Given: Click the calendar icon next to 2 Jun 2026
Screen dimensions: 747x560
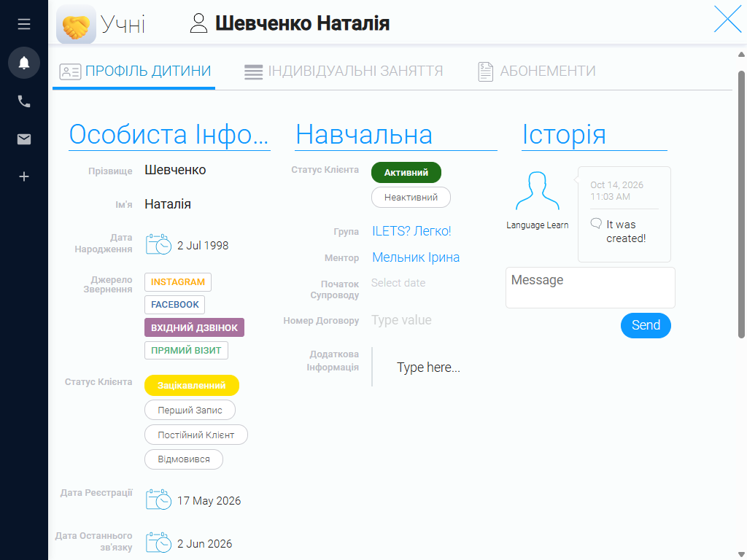Looking at the screenshot, I should 158,542.
